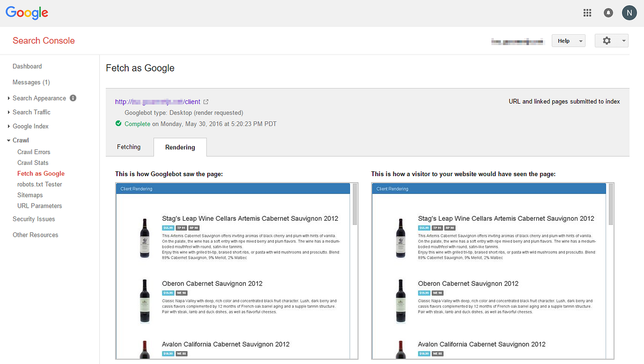
Task: Open Crawl Stats
Action: tap(33, 163)
